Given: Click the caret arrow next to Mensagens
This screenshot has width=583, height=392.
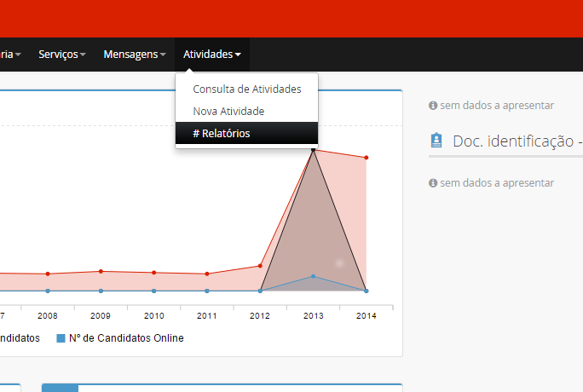Looking at the screenshot, I should point(163,55).
